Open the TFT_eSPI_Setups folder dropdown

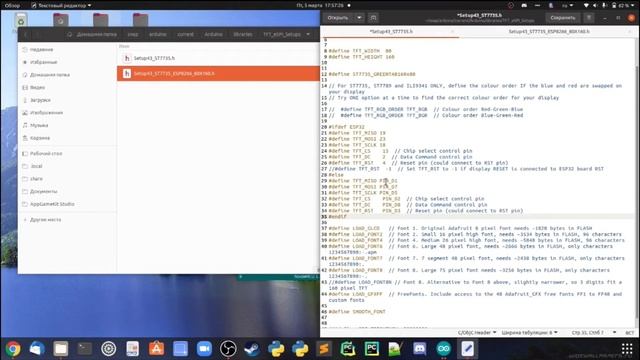pyautogui.click(x=286, y=34)
